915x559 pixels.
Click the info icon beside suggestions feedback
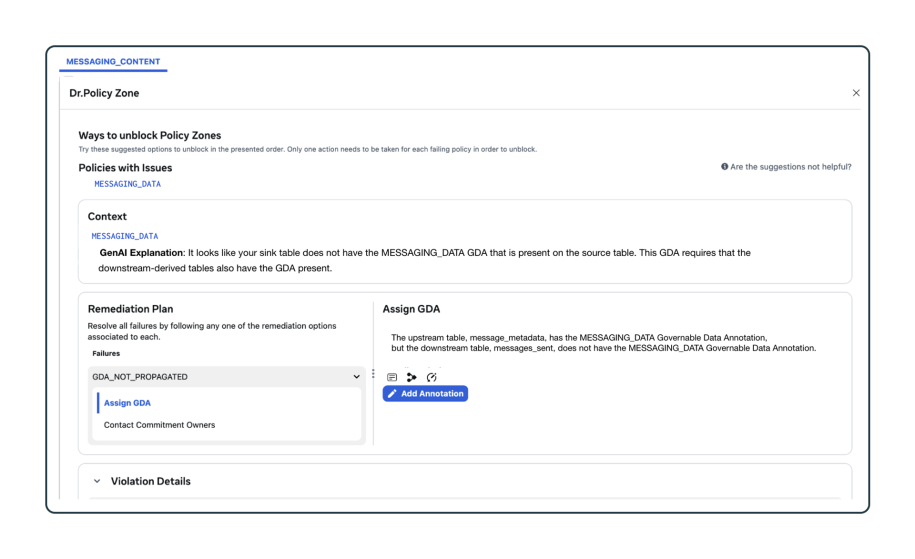724,167
